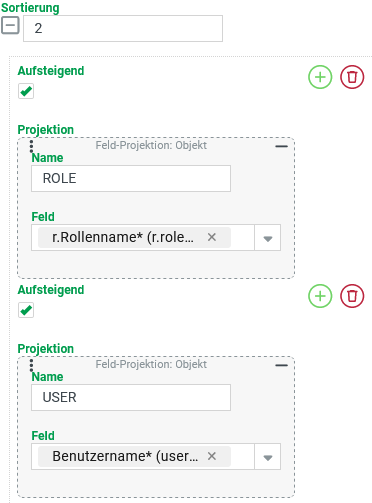
Task: Uncheck Aufsteigend for USER sort
Action: (x=26, y=310)
